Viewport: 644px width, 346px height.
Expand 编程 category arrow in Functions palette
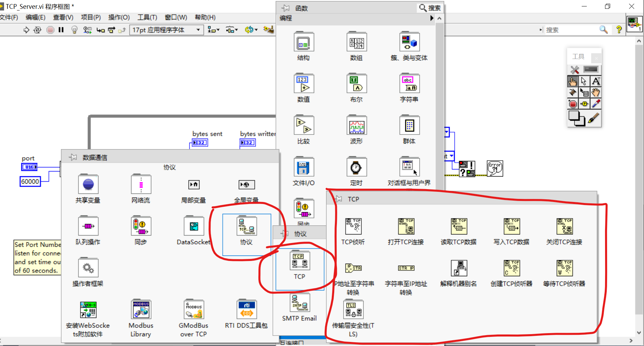432,18
